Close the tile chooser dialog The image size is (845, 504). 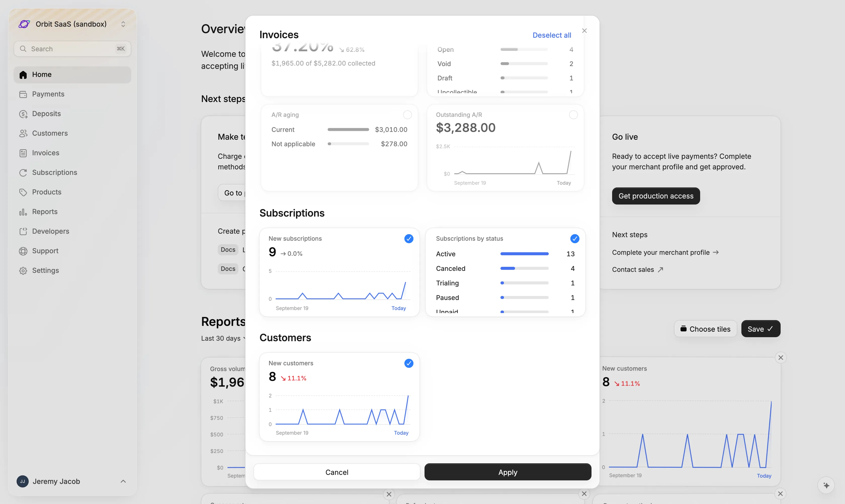click(x=584, y=31)
